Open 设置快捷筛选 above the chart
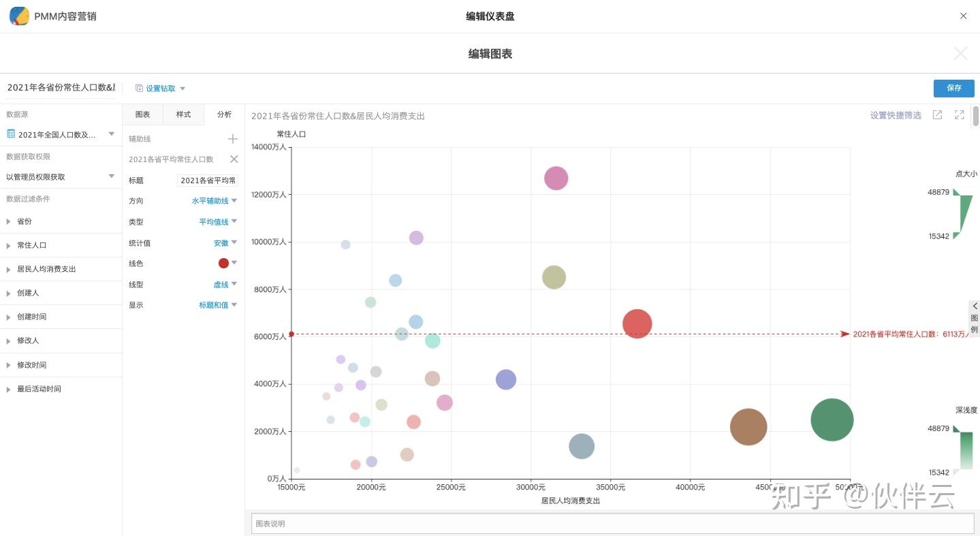The width and height of the screenshot is (980, 536). pyautogui.click(x=896, y=115)
